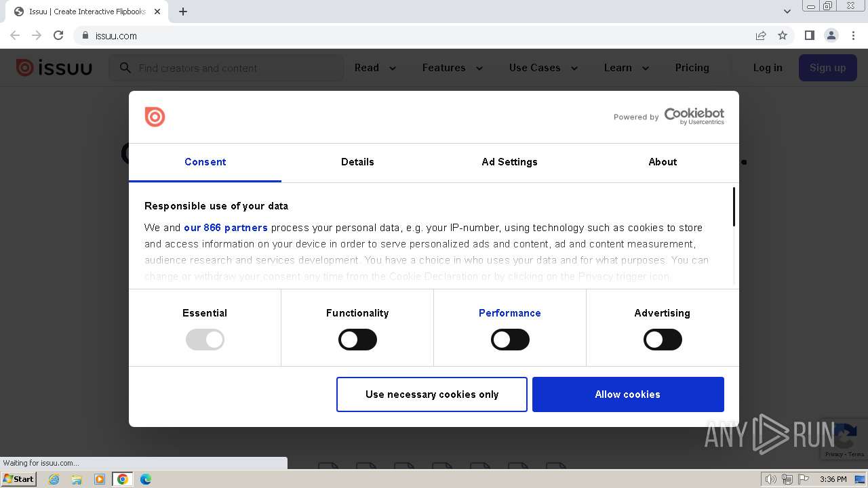Click the network tray icon
Screen dimensions: 868x488
tap(787, 479)
